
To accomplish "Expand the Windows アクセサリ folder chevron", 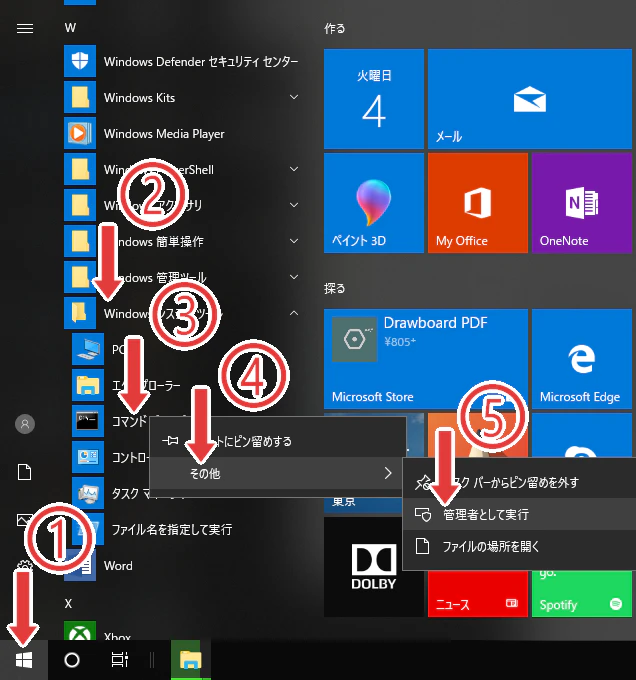I will click(294, 205).
